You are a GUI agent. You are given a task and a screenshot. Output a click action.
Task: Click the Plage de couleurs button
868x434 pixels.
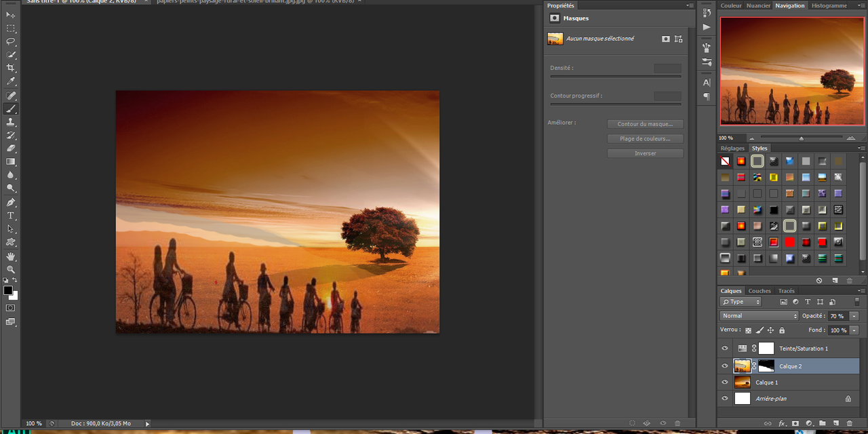[645, 139]
